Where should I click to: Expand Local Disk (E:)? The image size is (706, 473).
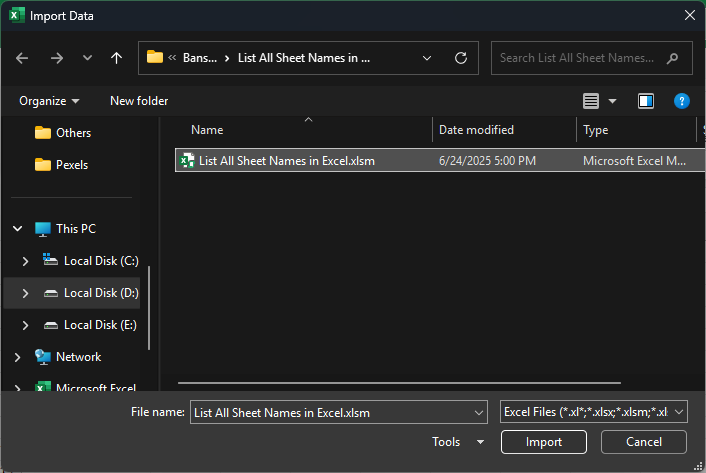25,325
